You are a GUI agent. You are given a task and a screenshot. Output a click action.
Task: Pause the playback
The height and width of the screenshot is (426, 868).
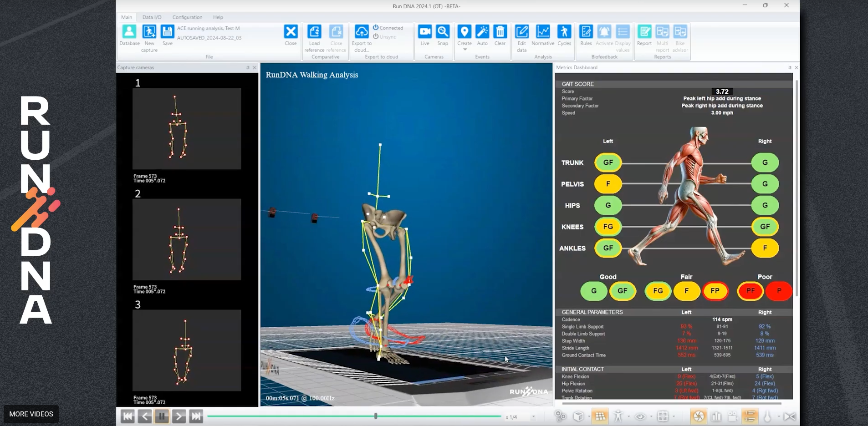162,416
